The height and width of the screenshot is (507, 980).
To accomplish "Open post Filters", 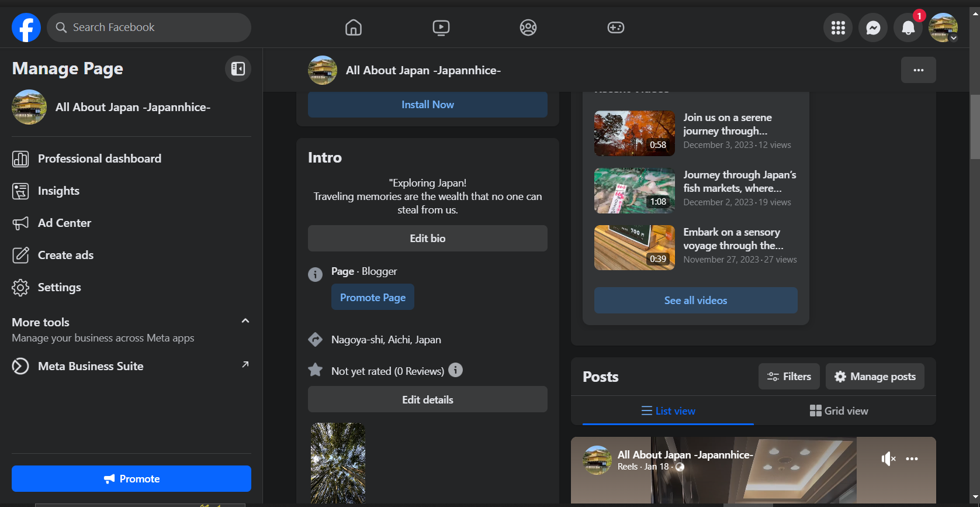I will click(x=789, y=377).
